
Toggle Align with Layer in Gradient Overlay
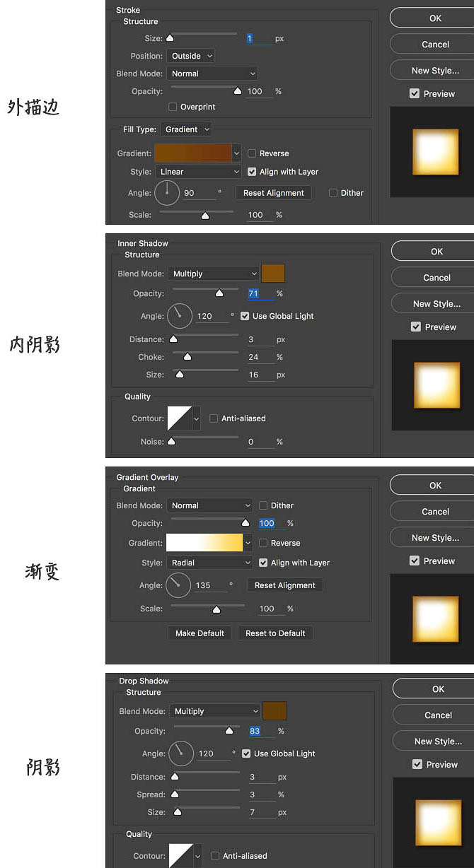coord(263,563)
